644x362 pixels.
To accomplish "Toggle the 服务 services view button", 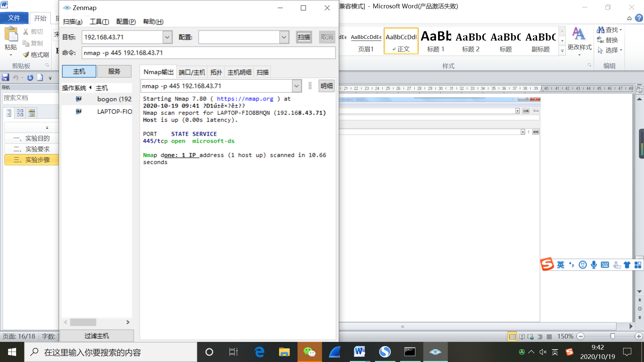I will (114, 71).
